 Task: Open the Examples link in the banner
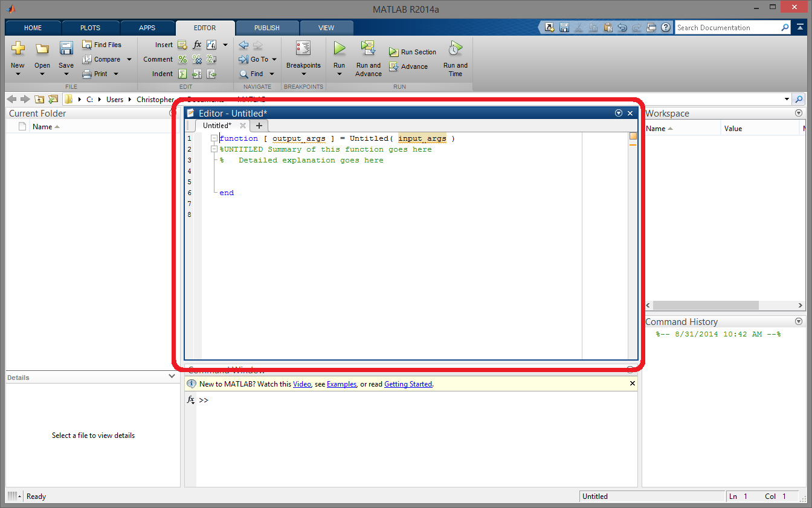[x=341, y=384]
